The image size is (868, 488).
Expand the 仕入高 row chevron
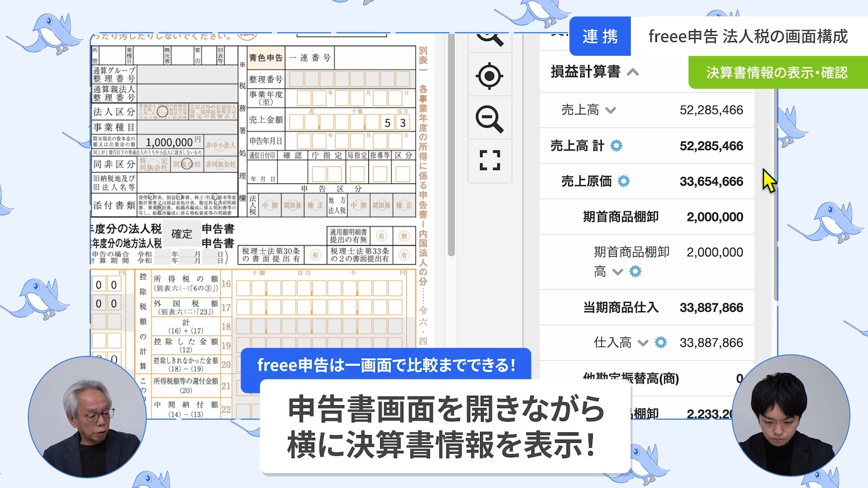643,343
